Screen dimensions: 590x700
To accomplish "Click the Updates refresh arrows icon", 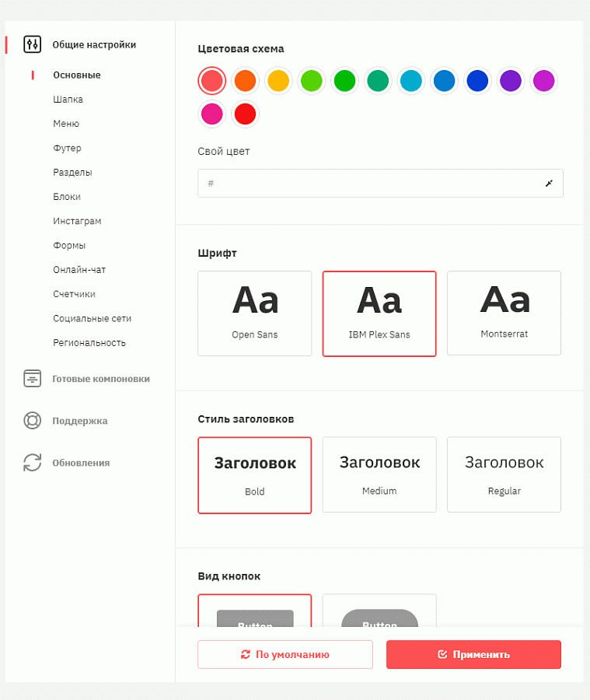I will [x=32, y=463].
